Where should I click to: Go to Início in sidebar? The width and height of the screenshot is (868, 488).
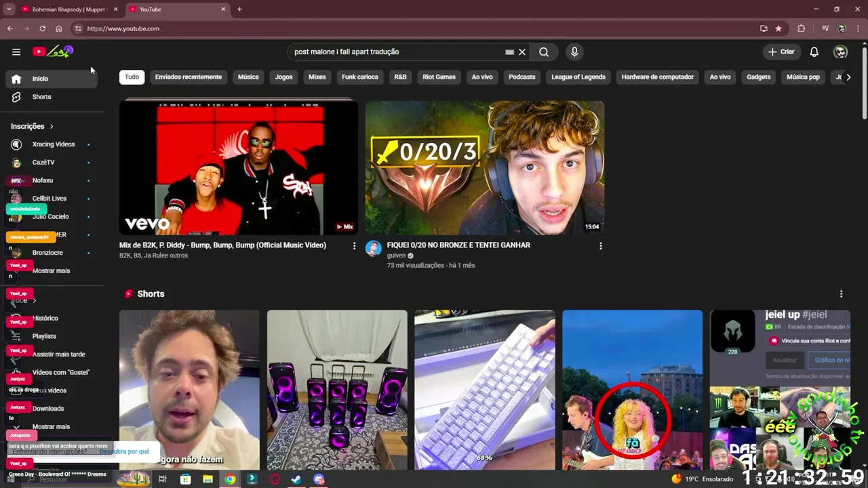(x=52, y=79)
